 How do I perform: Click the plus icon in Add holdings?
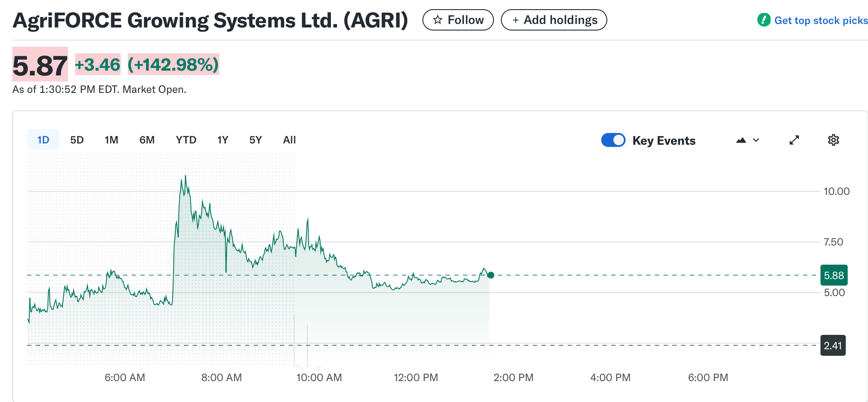[x=515, y=20]
